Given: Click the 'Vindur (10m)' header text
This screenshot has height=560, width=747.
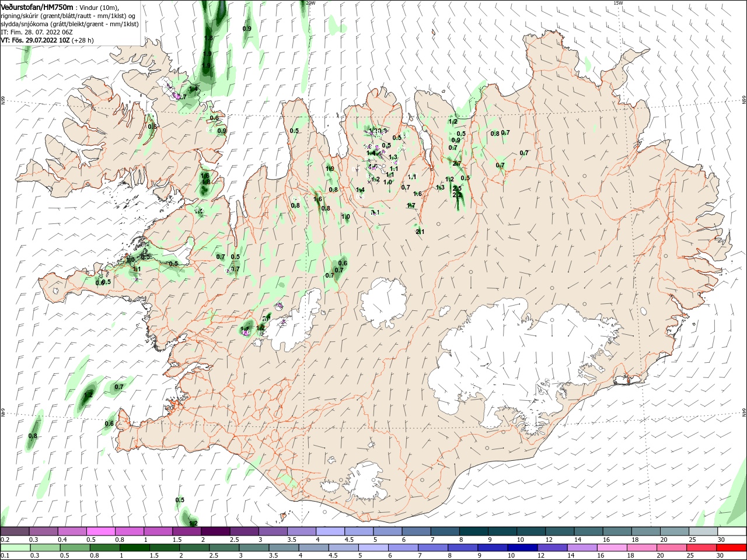Looking at the screenshot, I should (x=99, y=7).
